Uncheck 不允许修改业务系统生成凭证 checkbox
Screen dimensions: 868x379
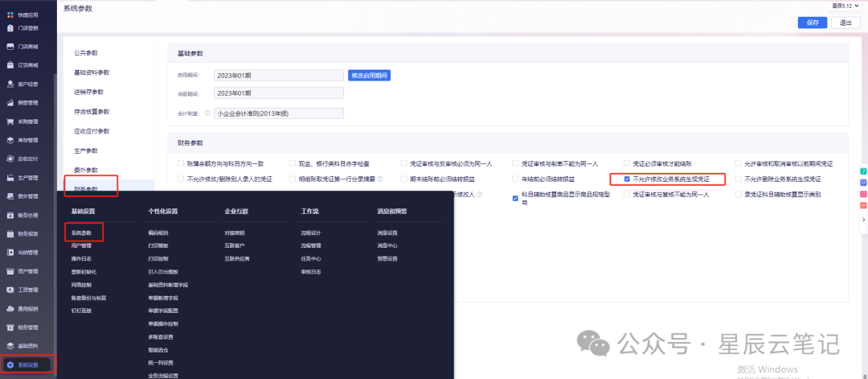(x=627, y=179)
